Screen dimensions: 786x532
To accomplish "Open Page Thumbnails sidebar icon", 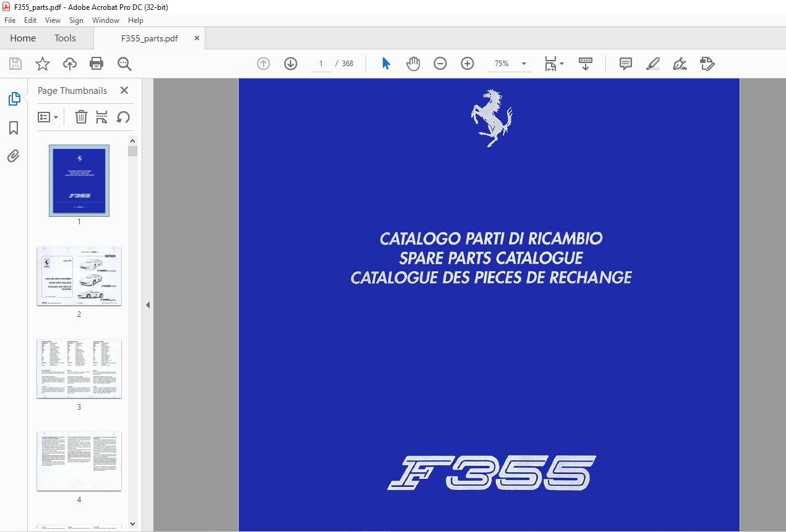I will pos(14,99).
